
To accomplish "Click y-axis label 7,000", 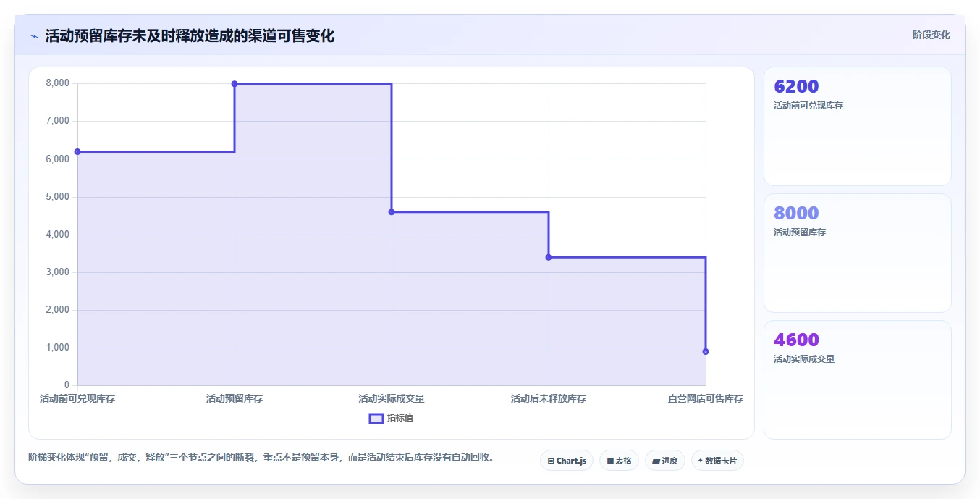I will tap(58, 121).
